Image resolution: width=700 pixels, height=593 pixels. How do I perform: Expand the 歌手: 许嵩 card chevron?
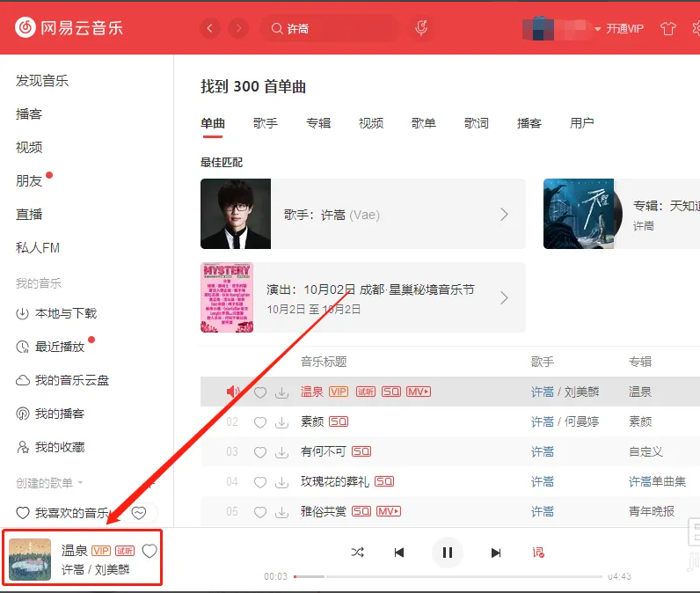pos(504,215)
